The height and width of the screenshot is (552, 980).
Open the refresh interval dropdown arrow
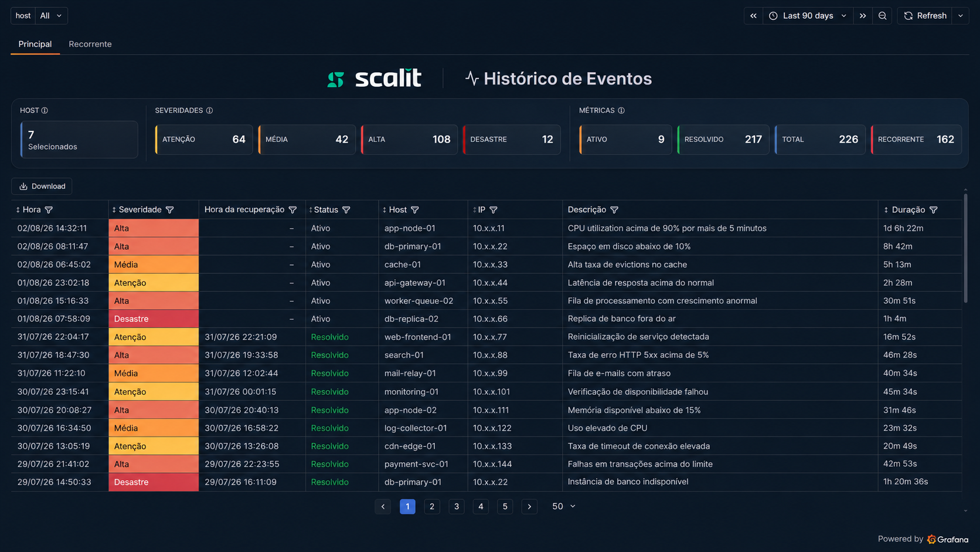coord(960,16)
